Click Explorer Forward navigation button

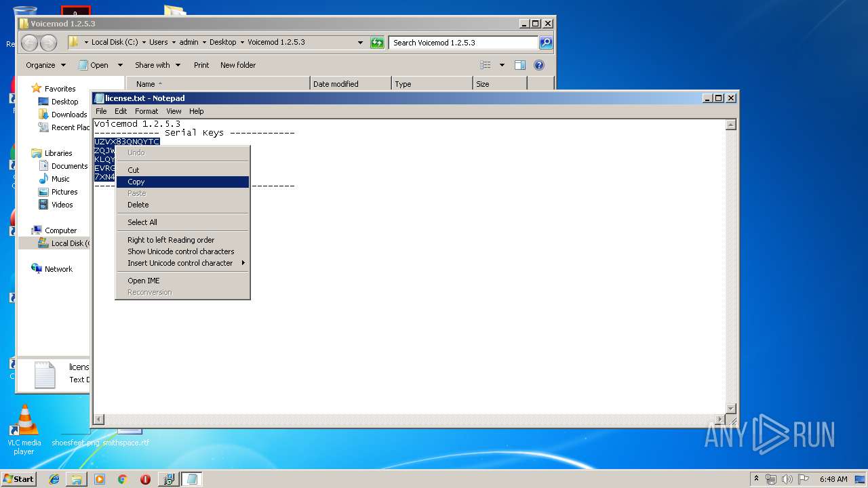[x=48, y=43]
